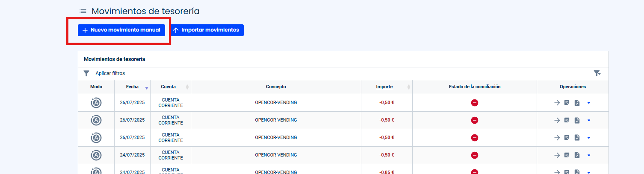Viewport: 644px width, 174px height.
Task: Click red unreconciled status in third 26/07/2025 row
Action: [475, 138]
